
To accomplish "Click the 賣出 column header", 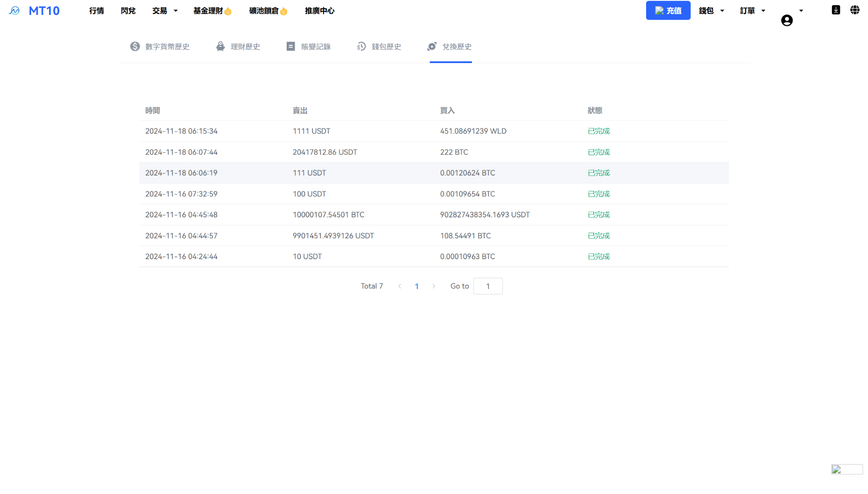I will pos(300,110).
